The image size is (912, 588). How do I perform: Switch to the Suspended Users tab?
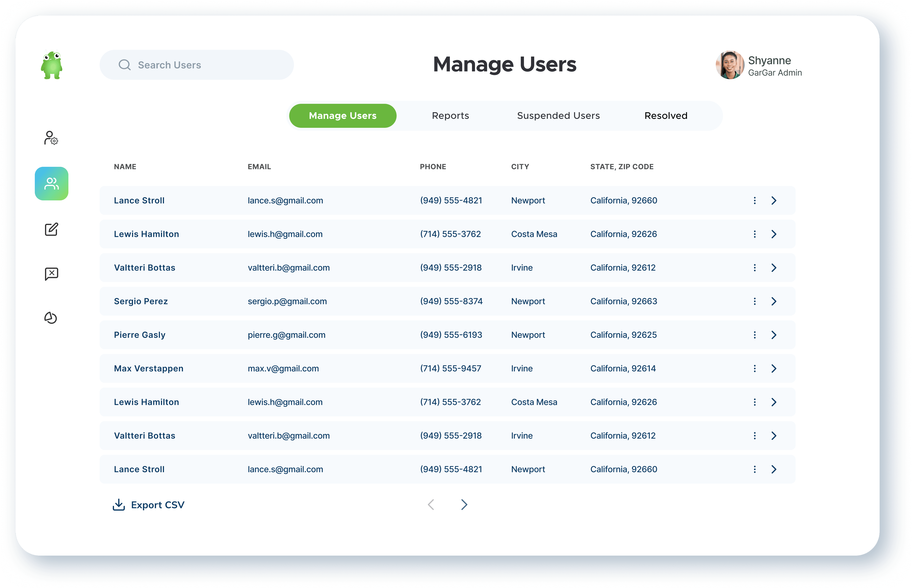pyautogui.click(x=558, y=116)
